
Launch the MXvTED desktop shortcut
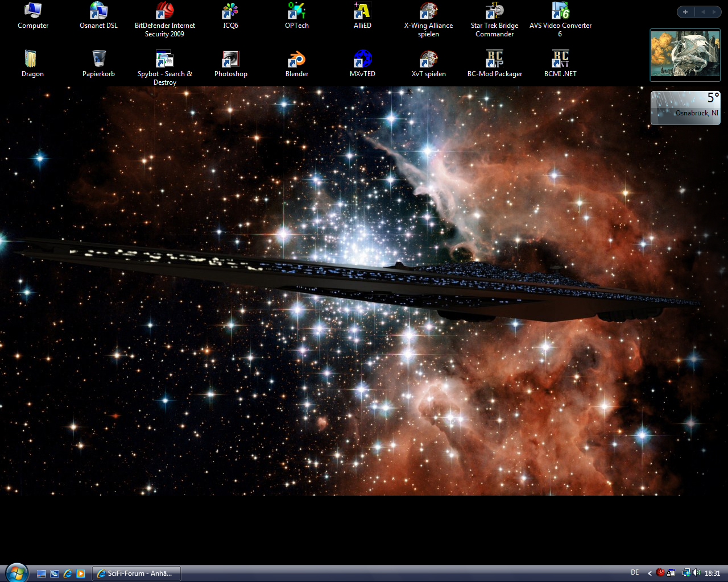click(362, 60)
